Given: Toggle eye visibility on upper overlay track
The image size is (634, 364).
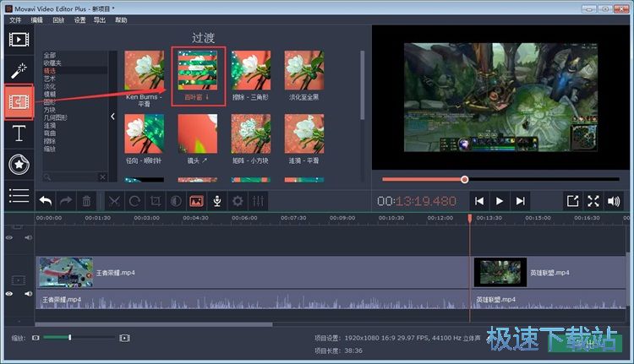Looking at the screenshot, I should point(9,237).
